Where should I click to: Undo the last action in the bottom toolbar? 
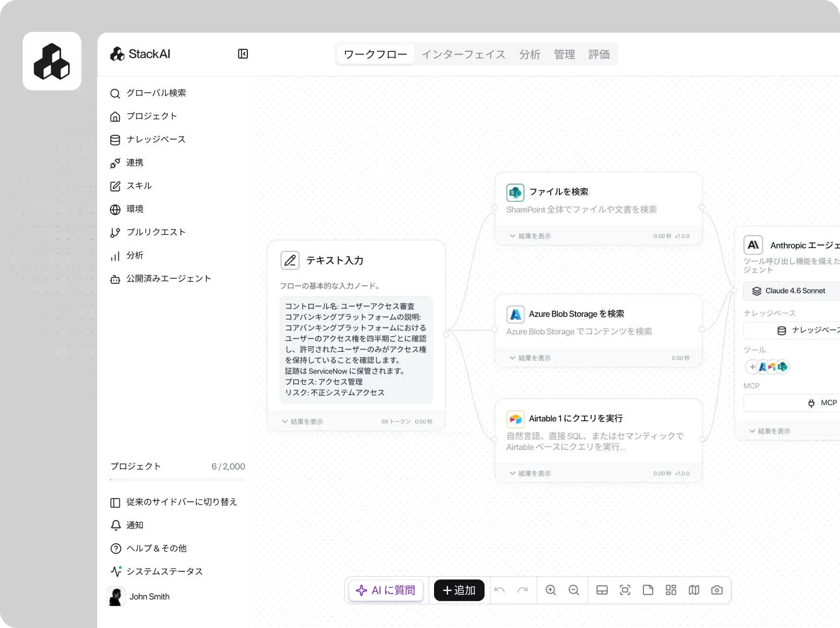(499, 590)
